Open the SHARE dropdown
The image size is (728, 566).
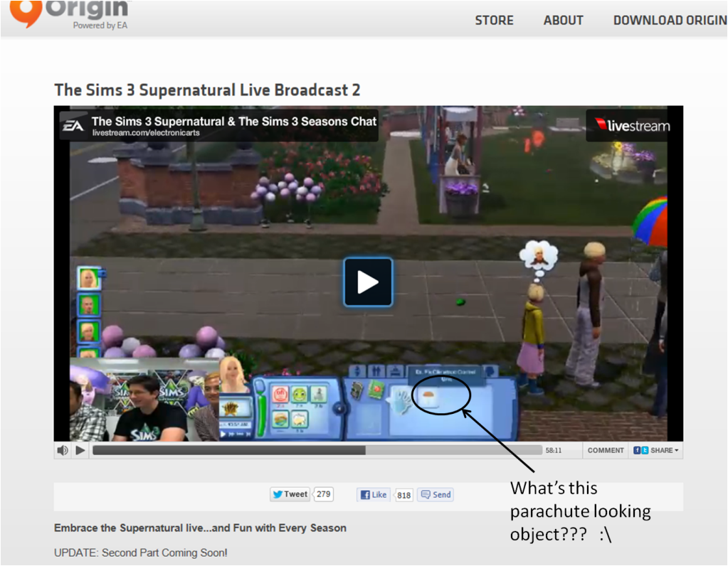[665, 450]
